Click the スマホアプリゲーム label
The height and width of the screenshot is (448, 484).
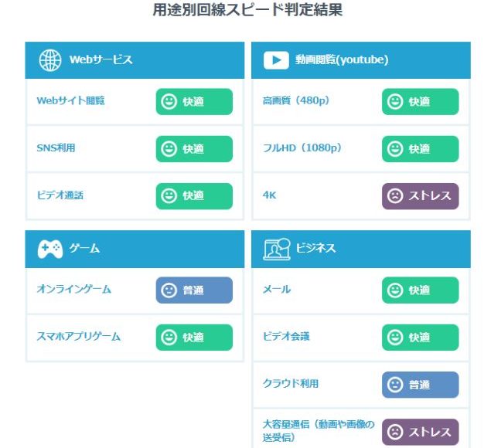point(78,336)
